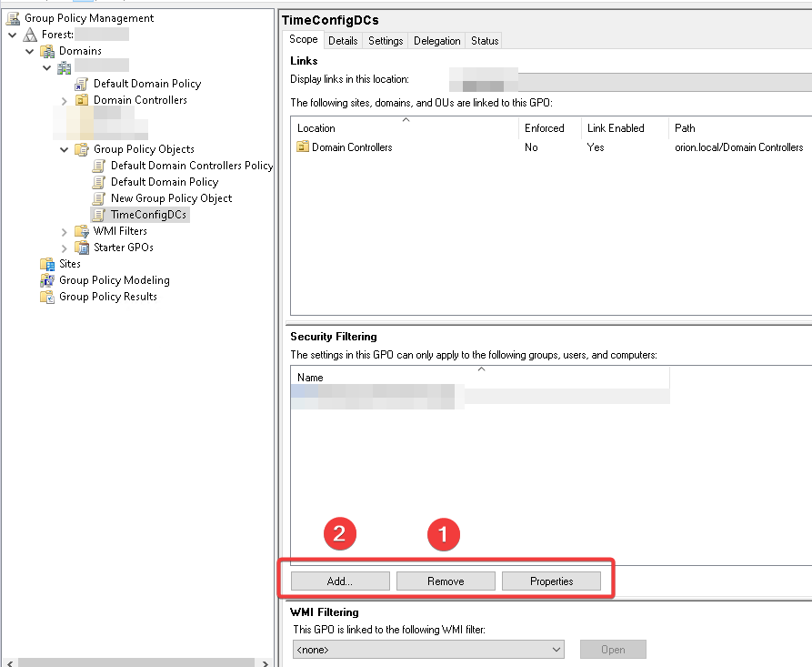This screenshot has width=812, height=667.
Task: Open the Delegation tab
Action: click(436, 41)
